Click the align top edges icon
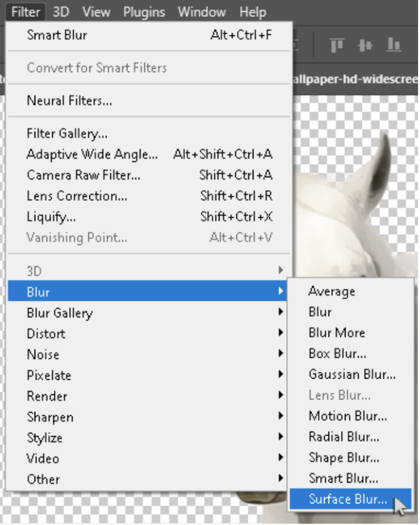 [336, 45]
